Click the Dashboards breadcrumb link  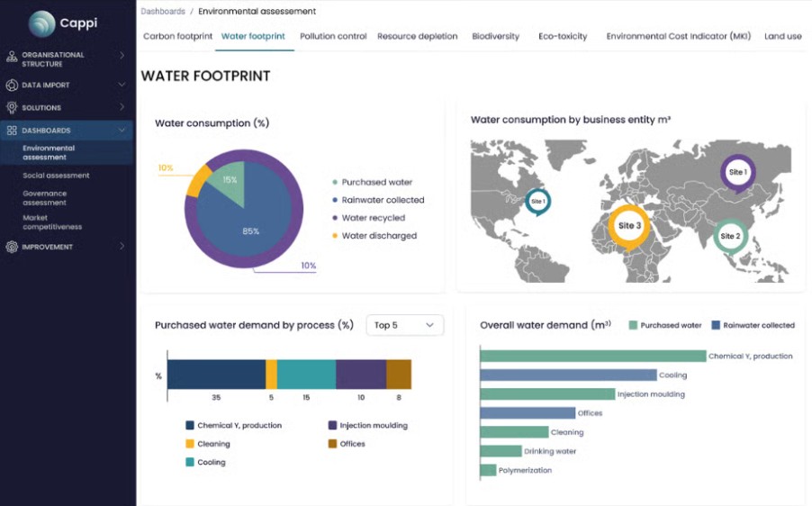pyautogui.click(x=163, y=12)
